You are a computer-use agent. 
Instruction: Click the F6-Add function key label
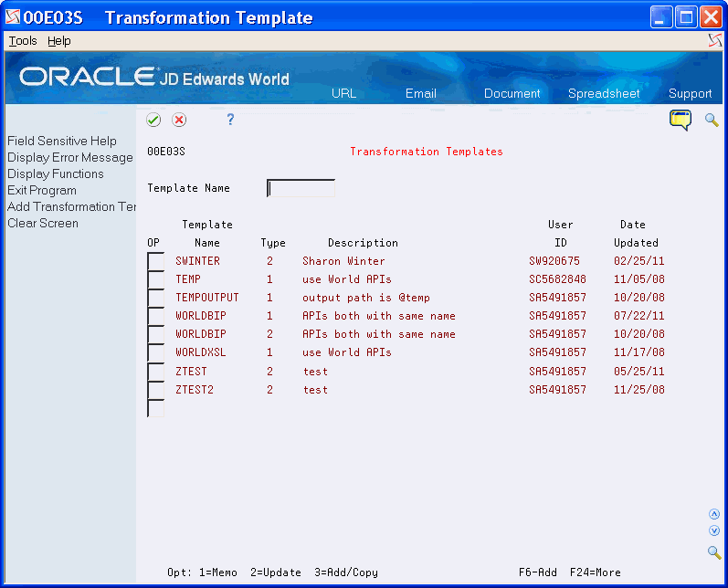(x=538, y=572)
